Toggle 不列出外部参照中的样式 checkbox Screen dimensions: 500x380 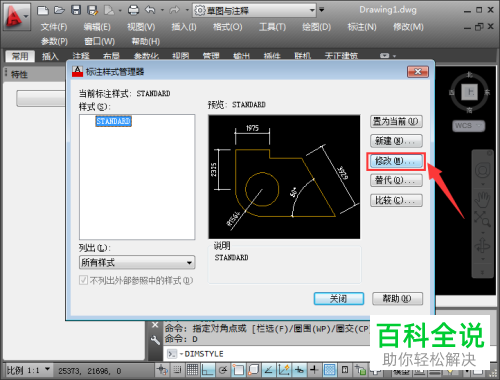point(83,280)
